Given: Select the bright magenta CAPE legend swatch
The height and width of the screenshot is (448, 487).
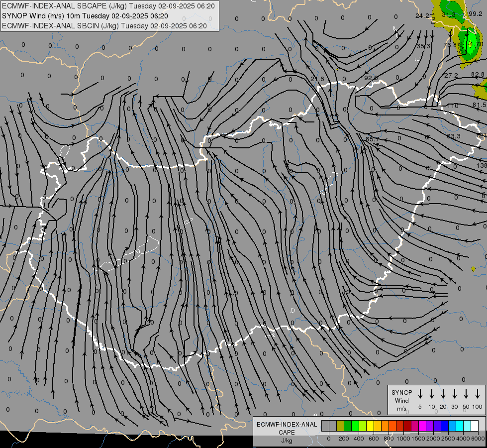Looking at the screenshot, I should [422, 426].
